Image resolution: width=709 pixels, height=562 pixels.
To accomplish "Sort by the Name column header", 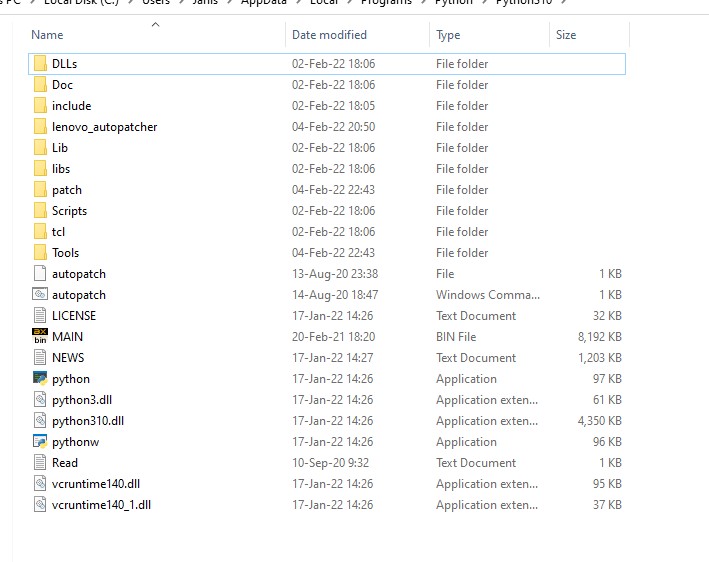I will [x=47, y=35].
